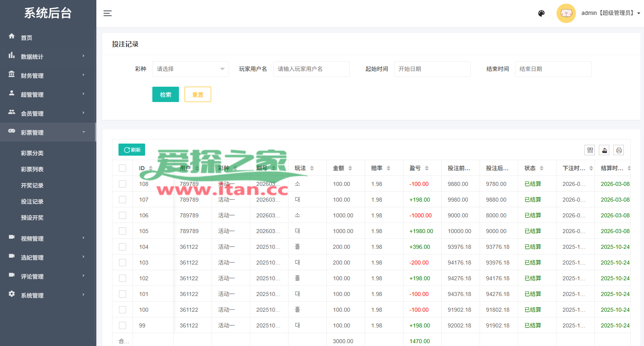Select the checkbox for ID 104
Screen dimensions: 644x346
click(x=123, y=247)
